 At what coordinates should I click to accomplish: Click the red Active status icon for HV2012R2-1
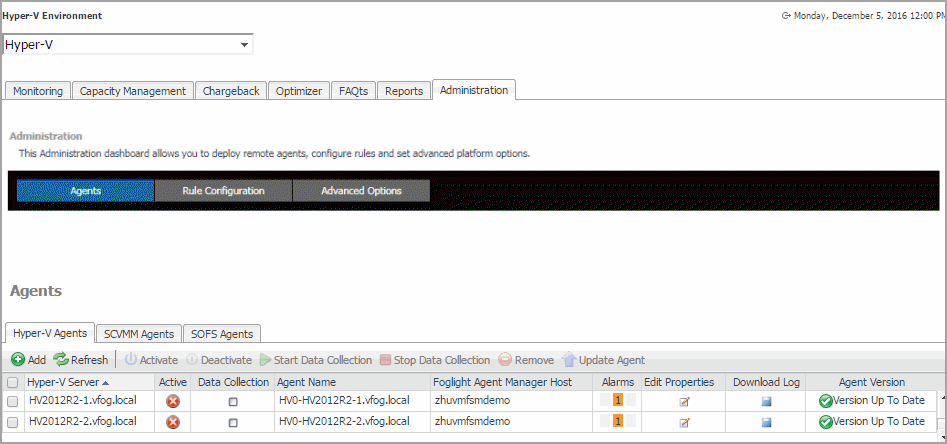point(173,401)
